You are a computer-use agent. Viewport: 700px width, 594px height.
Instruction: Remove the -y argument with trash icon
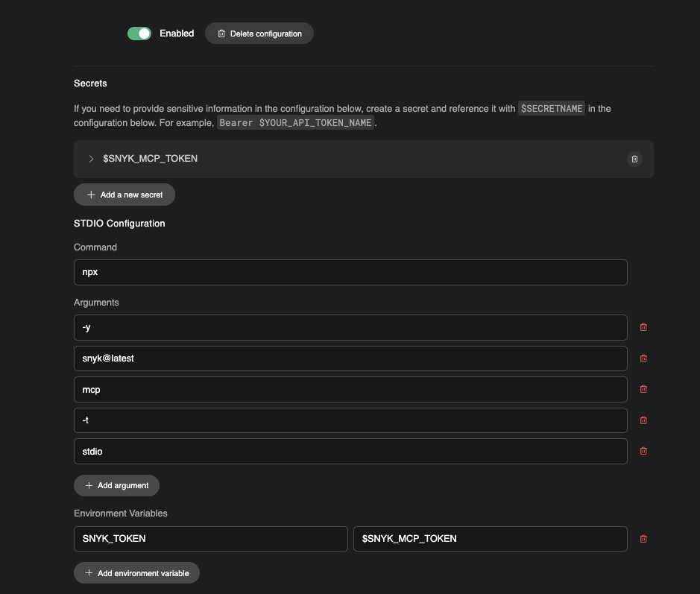(x=643, y=328)
